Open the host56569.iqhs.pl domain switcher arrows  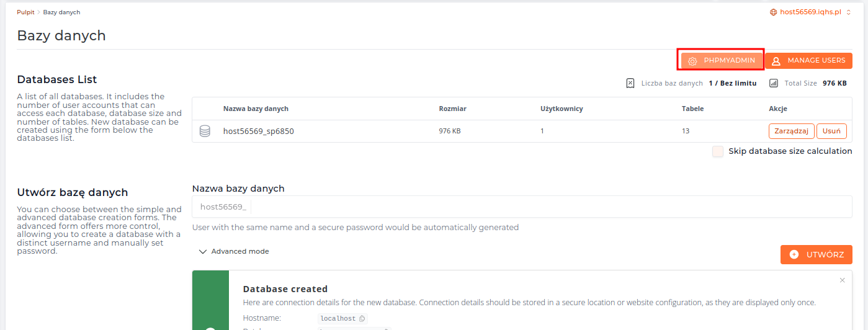849,12
